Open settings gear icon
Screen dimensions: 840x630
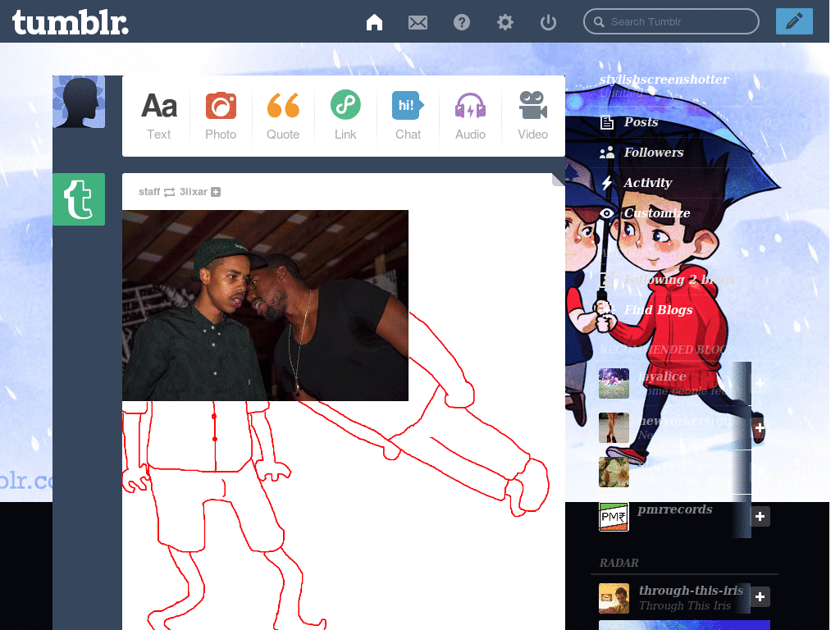[x=504, y=22]
